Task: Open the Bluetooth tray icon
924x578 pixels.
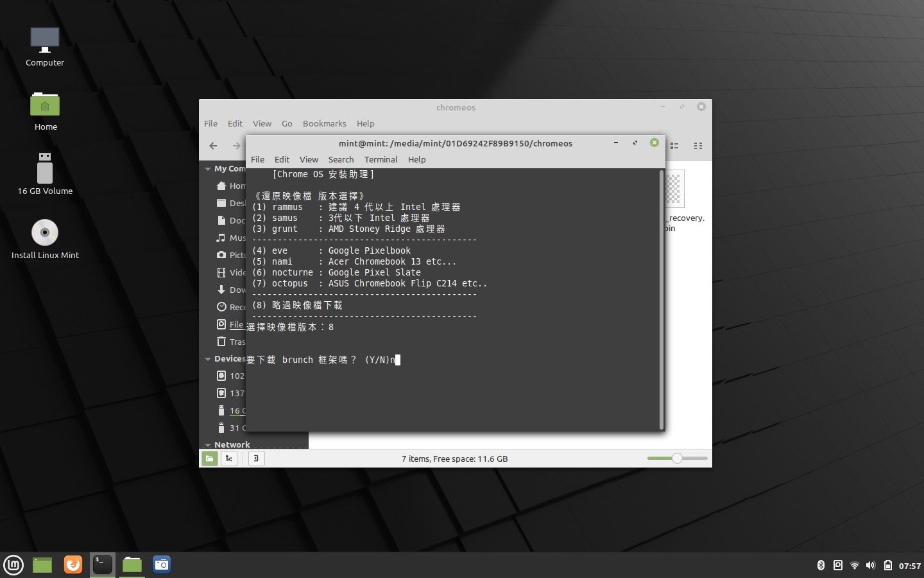Action: click(x=820, y=565)
